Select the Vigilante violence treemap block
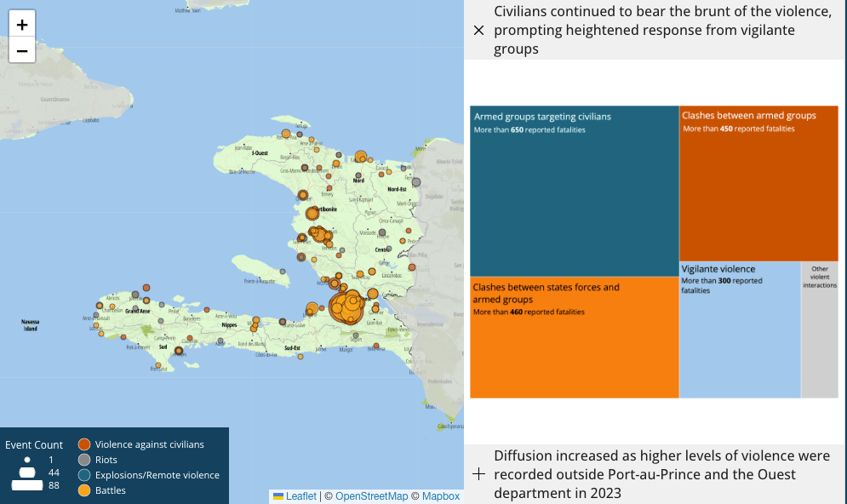This screenshot has height=504, width=847. [x=739, y=329]
